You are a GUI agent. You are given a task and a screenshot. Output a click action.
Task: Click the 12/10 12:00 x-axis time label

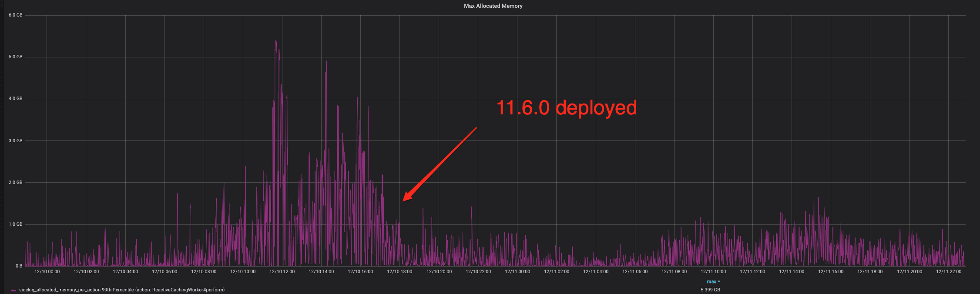tap(282, 271)
